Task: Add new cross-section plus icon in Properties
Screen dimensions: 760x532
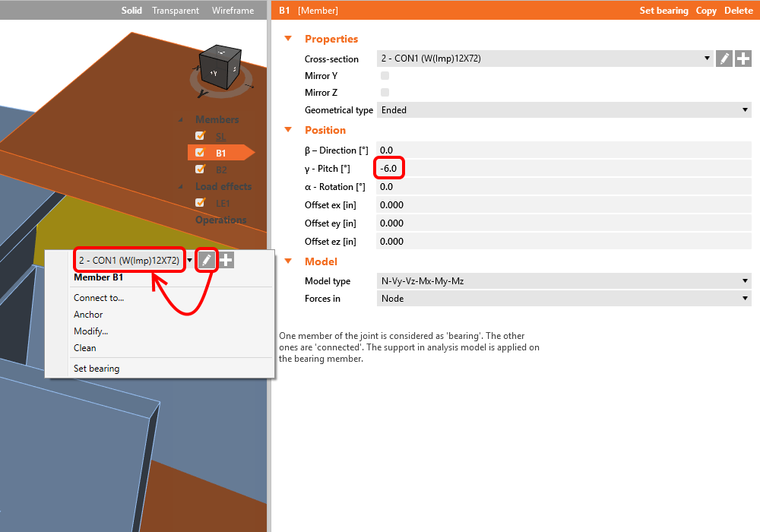Action: click(x=743, y=59)
